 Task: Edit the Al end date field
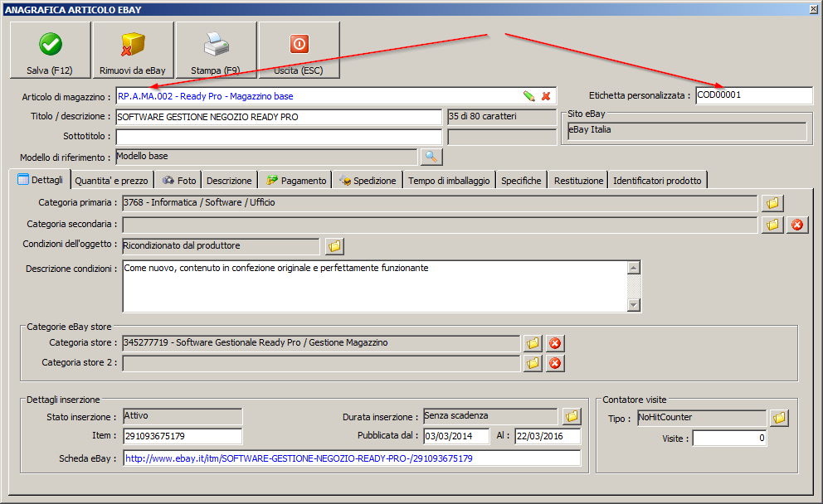click(548, 436)
